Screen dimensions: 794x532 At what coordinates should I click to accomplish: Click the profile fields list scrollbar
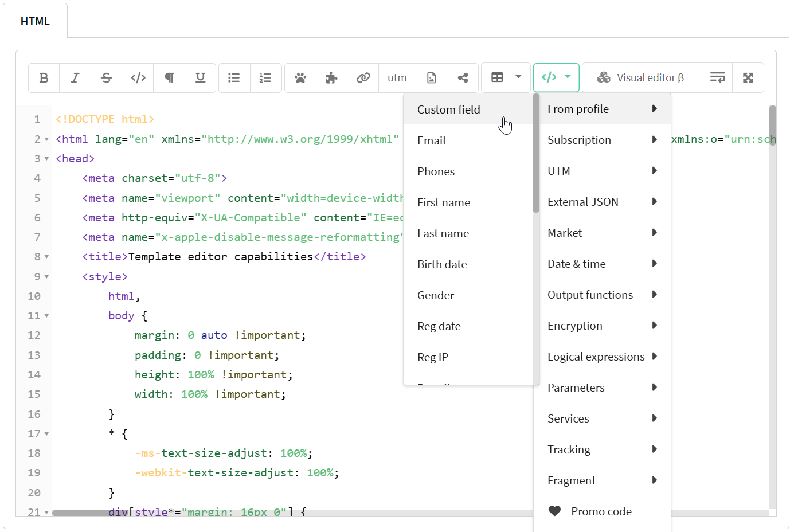(536, 153)
